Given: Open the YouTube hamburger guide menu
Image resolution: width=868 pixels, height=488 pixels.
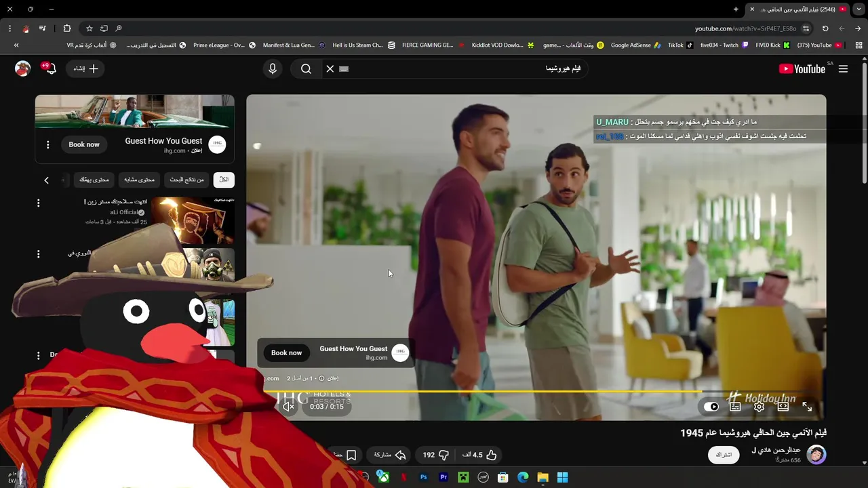Looking at the screenshot, I should click(x=843, y=68).
